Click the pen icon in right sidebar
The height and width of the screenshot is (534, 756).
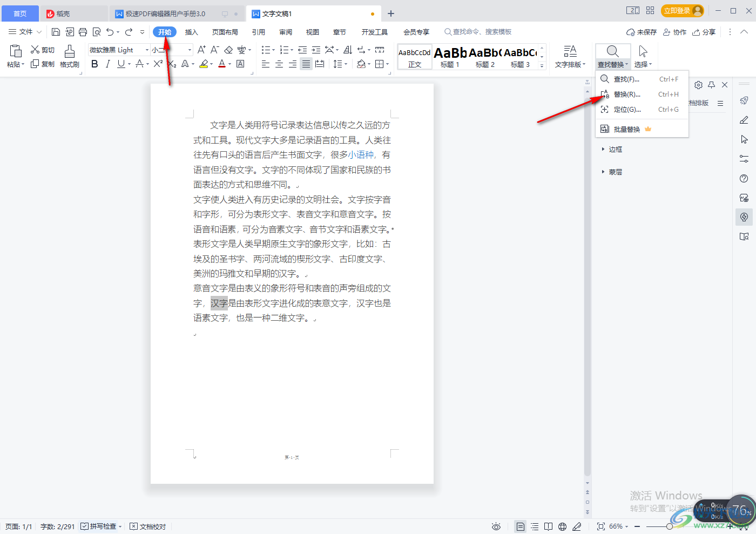click(x=744, y=120)
